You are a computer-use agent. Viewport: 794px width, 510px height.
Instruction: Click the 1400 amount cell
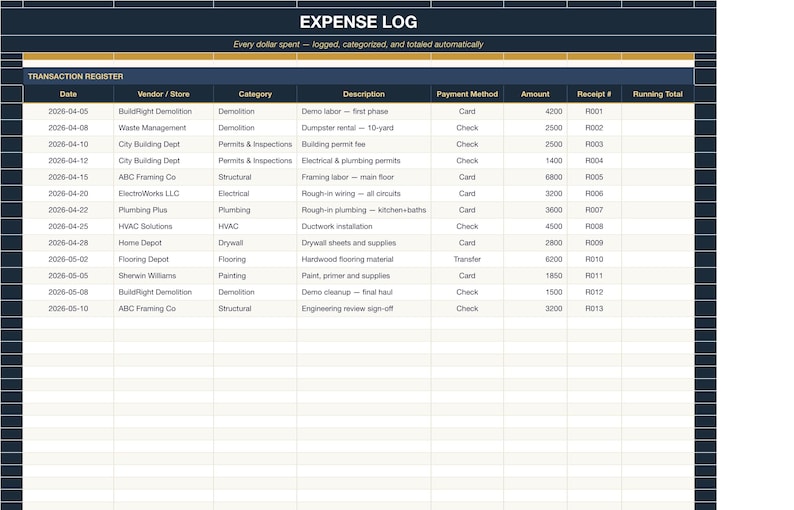[x=535, y=161]
